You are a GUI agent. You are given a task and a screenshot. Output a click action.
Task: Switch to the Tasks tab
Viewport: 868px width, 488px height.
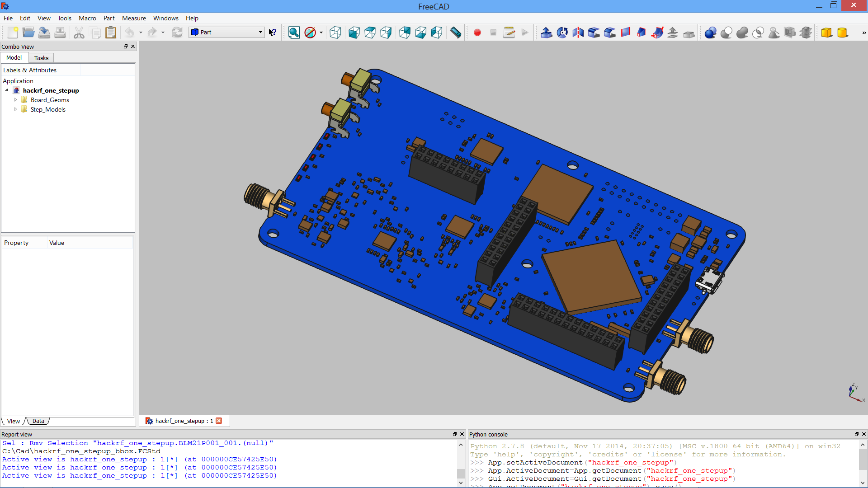coord(41,58)
